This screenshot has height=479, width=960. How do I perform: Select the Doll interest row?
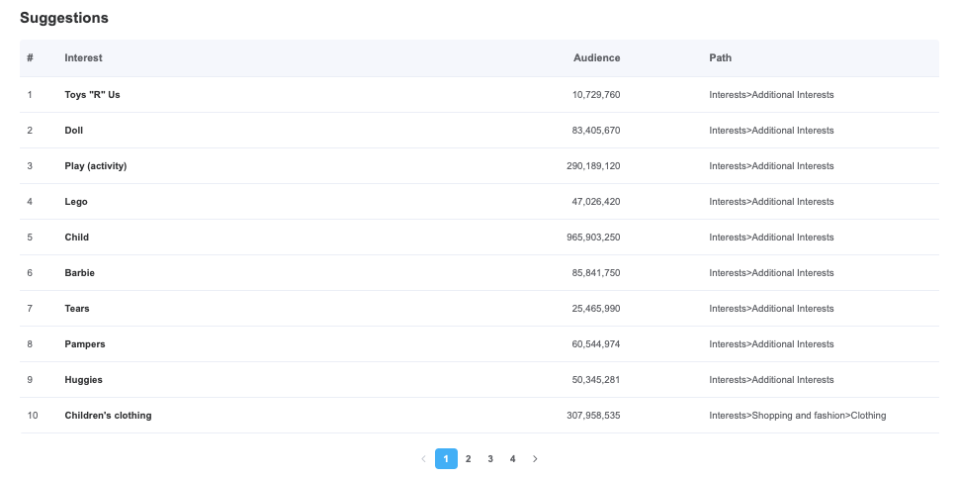(x=479, y=130)
